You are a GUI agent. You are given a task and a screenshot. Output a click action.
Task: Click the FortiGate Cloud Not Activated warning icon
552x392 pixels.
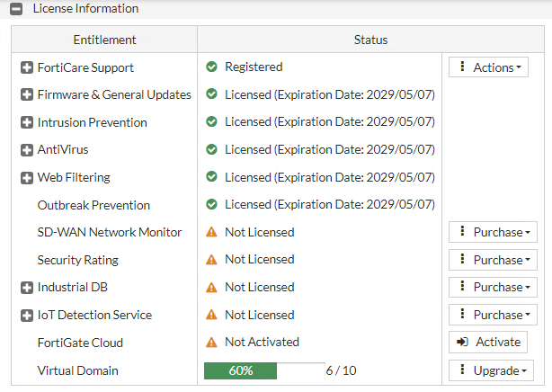coord(211,342)
